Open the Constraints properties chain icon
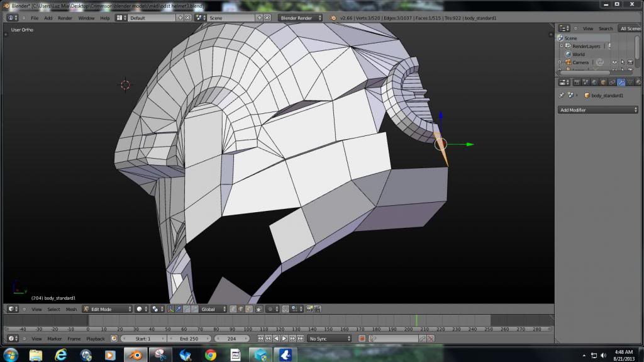 tap(613, 82)
